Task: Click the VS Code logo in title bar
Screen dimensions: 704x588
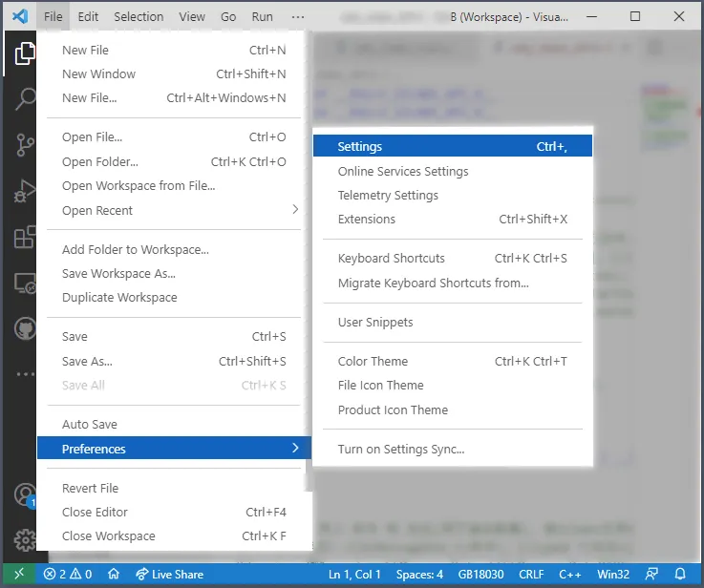Action: (x=20, y=16)
